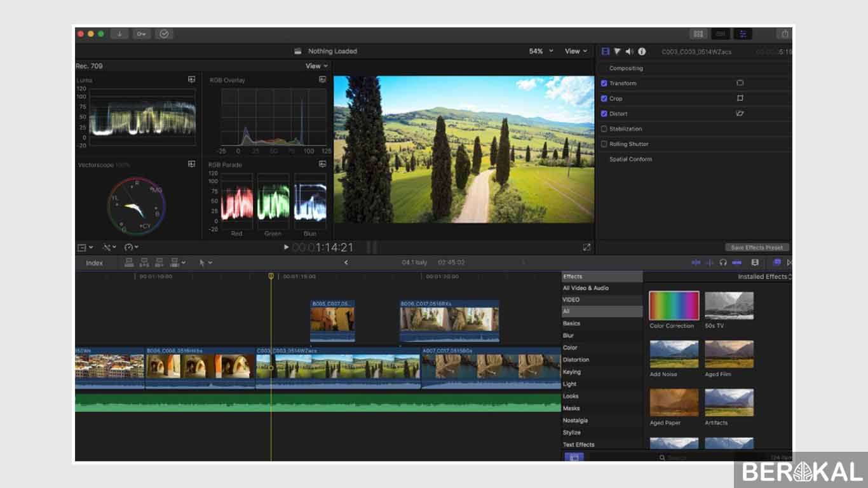Select the Blur effects category
Viewport: 868px width, 488px height.
tap(569, 335)
